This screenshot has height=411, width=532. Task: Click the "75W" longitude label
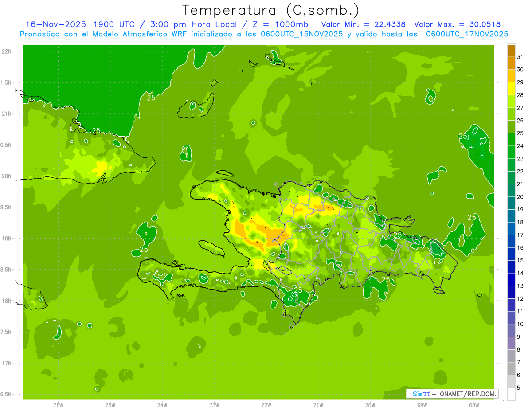pyautogui.click(x=110, y=405)
